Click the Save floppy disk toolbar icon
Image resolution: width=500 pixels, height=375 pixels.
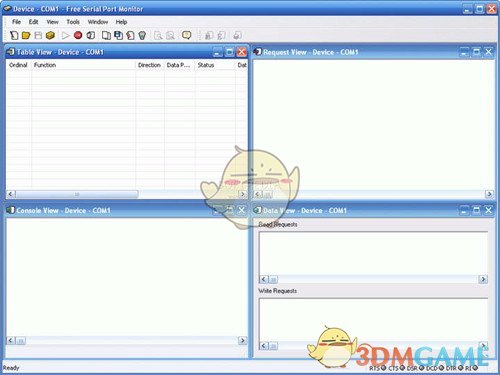tap(38, 35)
